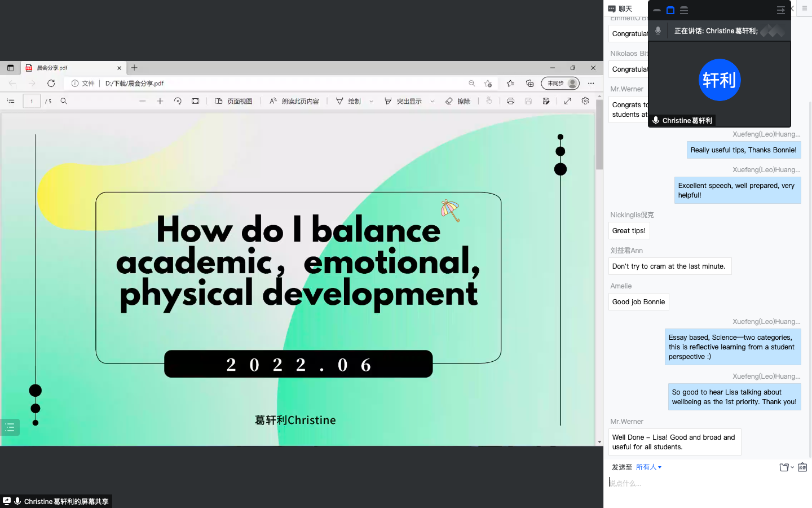Open the Favorites list icon
This screenshot has height=508, width=812.
coord(510,84)
